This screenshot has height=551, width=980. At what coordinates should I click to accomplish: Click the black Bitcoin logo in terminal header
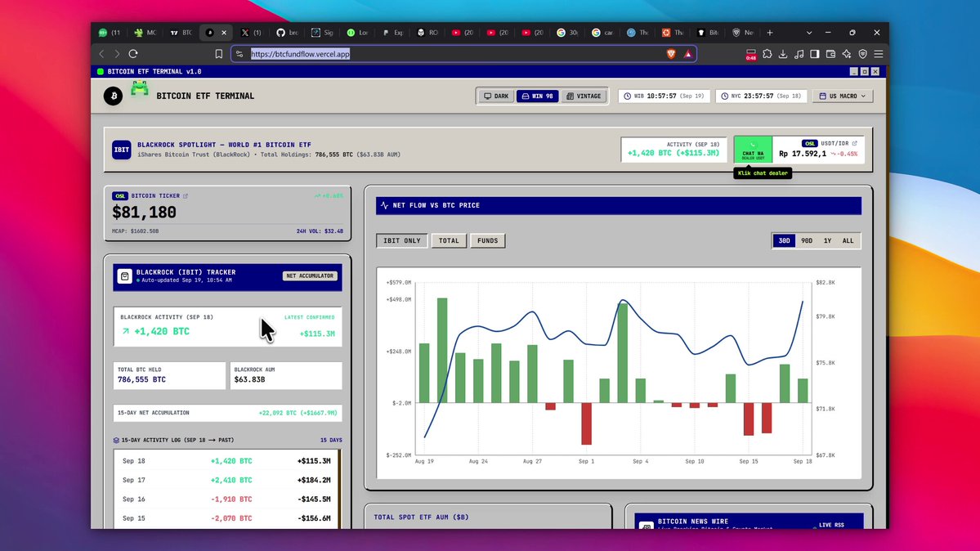[113, 96]
